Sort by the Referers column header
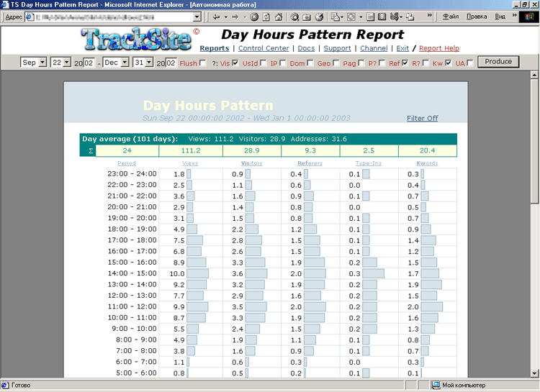The image size is (540, 392). (x=310, y=163)
